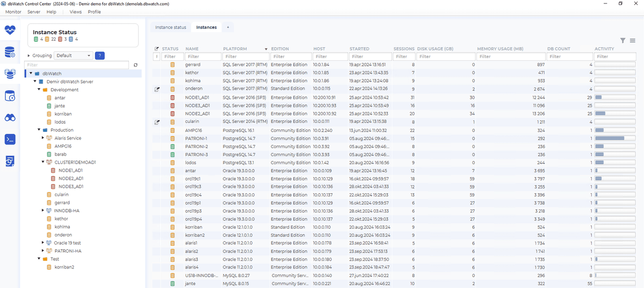Screen dimensions: 644x288
Task: Click the funnel filter icon above table
Action: pos(623,41)
